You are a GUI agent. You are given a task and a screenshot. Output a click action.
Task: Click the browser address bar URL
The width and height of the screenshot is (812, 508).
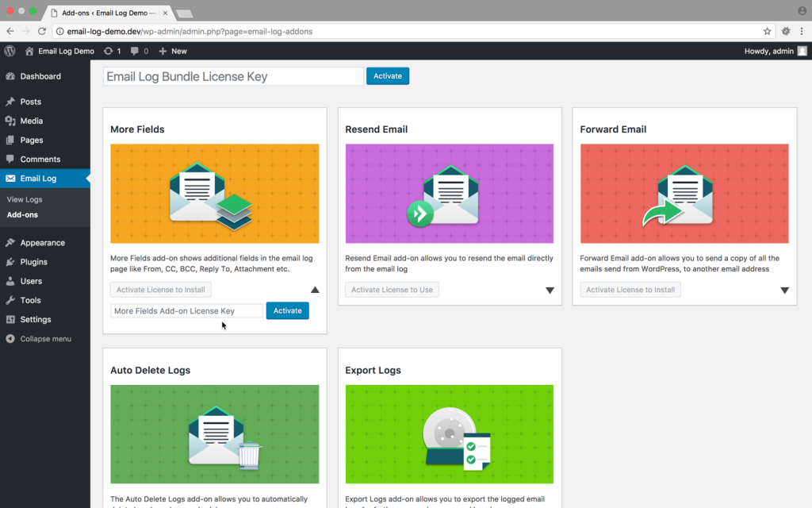click(190, 31)
